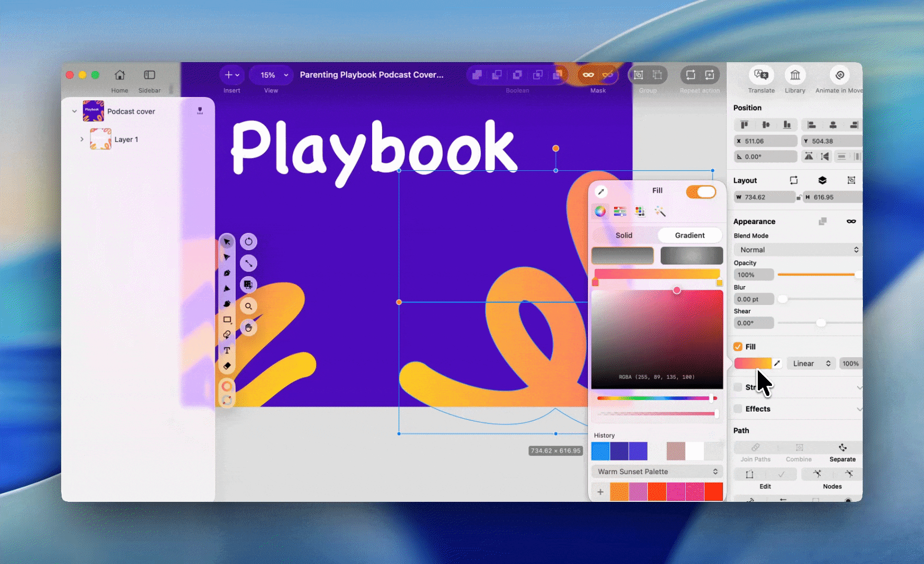This screenshot has height=564, width=924.
Task: Open the Linear gradient type dropdown
Action: click(x=811, y=363)
